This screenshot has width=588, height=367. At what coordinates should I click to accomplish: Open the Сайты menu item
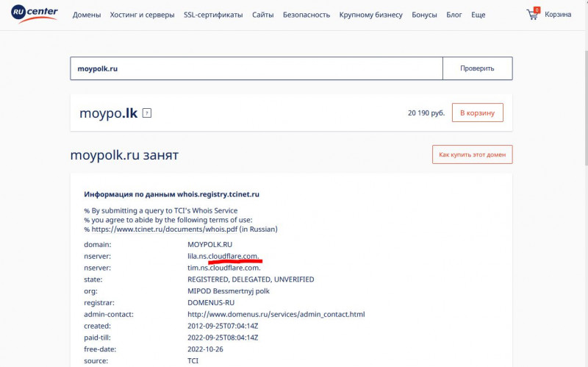pos(263,15)
